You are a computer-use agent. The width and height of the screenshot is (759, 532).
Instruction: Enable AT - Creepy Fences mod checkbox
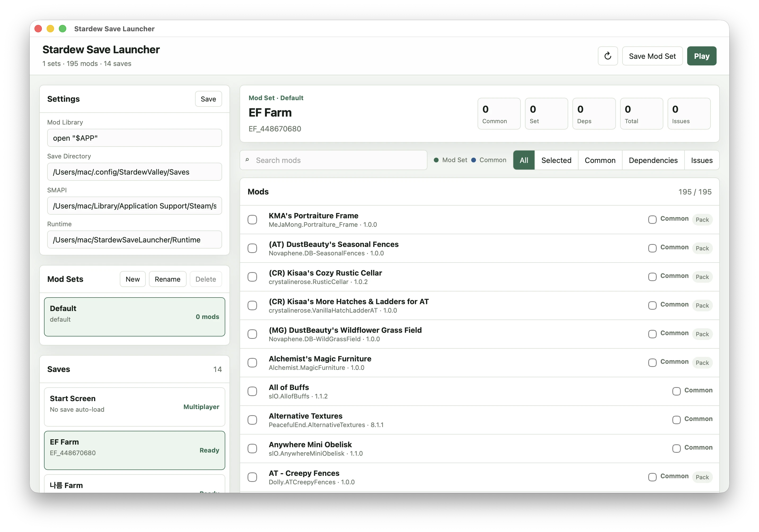click(x=252, y=477)
